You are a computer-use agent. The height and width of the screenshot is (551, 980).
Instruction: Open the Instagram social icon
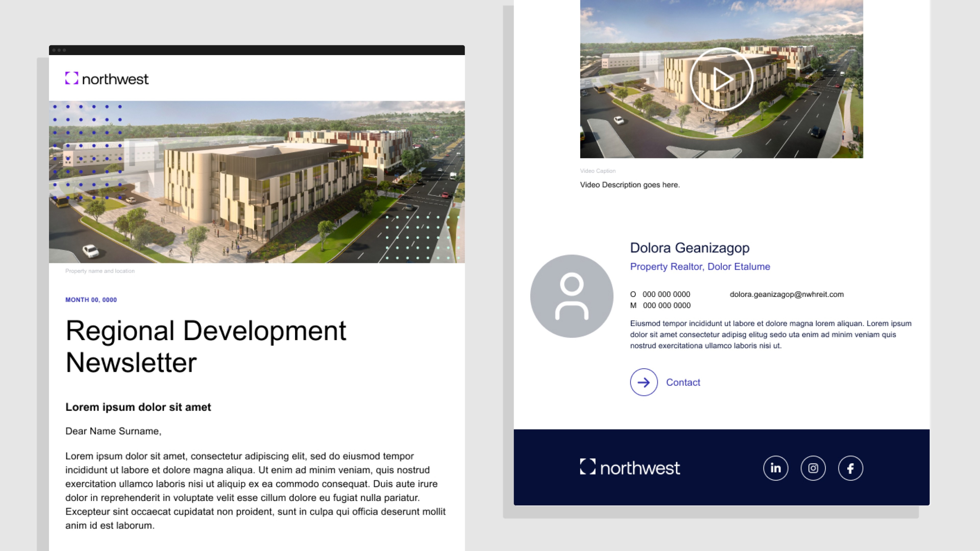[813, 468]
